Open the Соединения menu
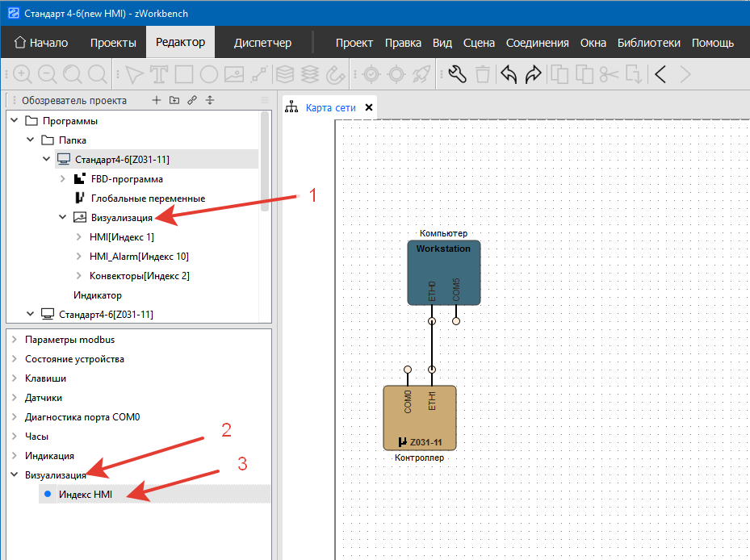750x560 pixels. (x=537, y=43)
